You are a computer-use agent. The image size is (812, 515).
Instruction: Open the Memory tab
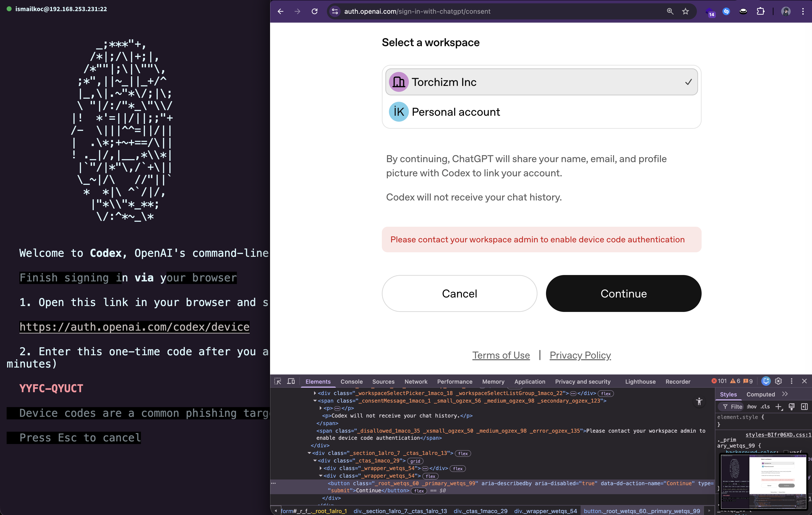[493, 381]
